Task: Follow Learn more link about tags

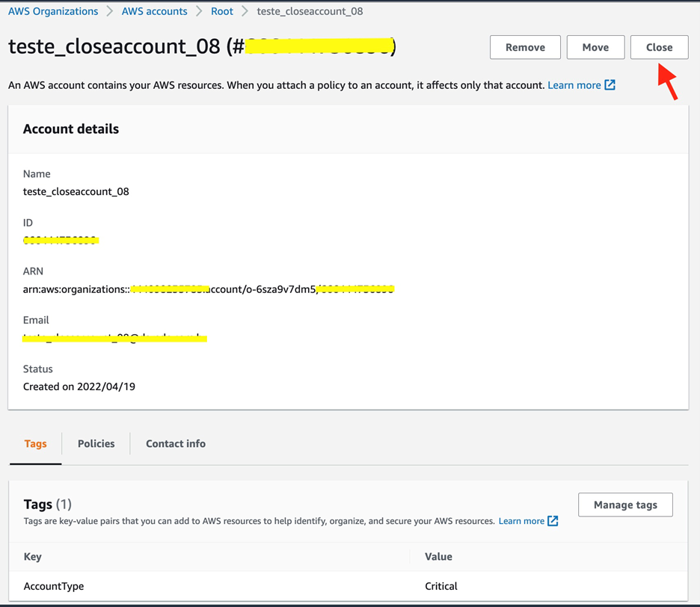Action: click(x=521, y=521)
